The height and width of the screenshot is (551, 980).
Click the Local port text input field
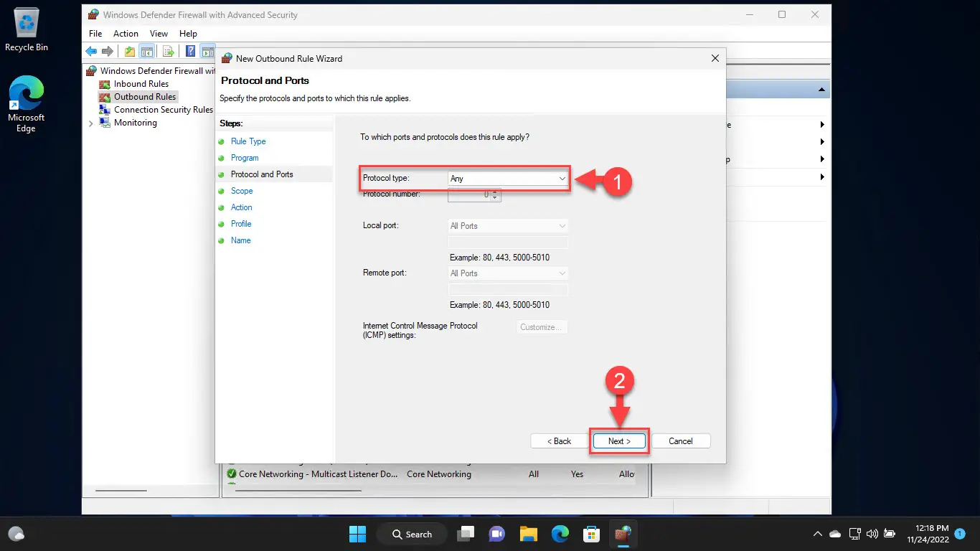point(508,242)
